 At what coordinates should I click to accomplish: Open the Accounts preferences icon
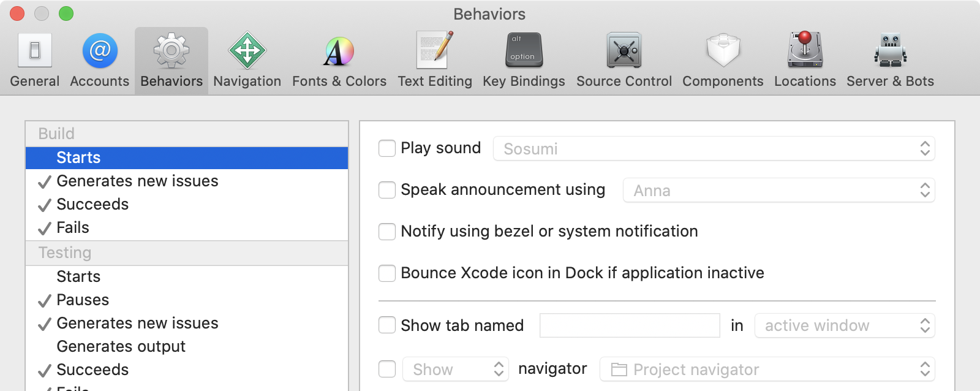(x=100, y=60)
